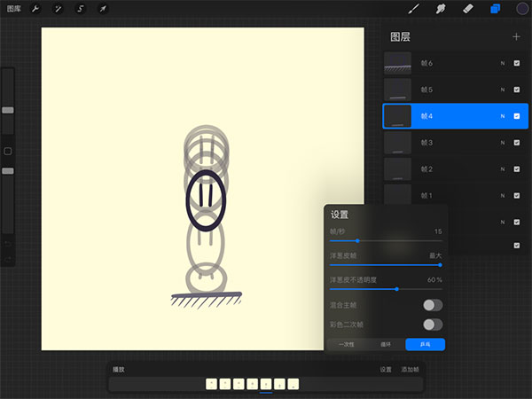Select the Brush tool

[x=413, y=9]
